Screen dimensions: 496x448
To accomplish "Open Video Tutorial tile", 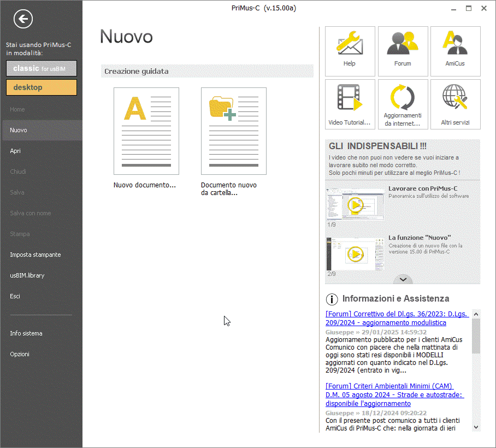I will click(350, 104).
